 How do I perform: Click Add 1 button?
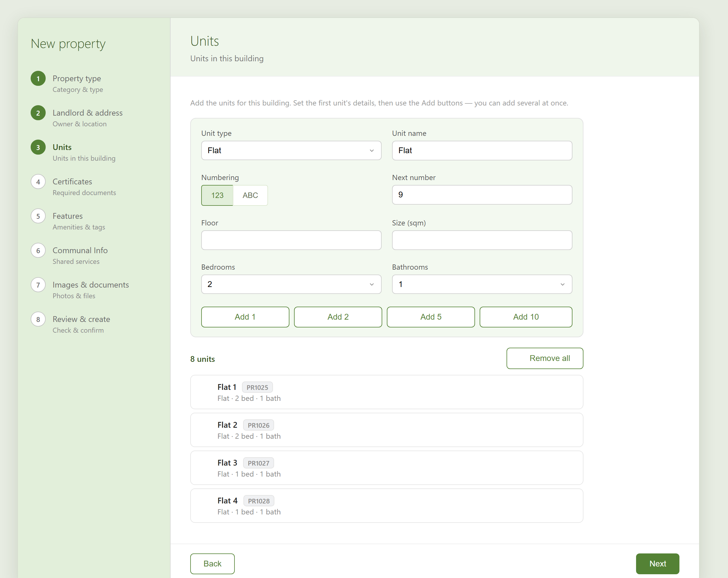245,317
